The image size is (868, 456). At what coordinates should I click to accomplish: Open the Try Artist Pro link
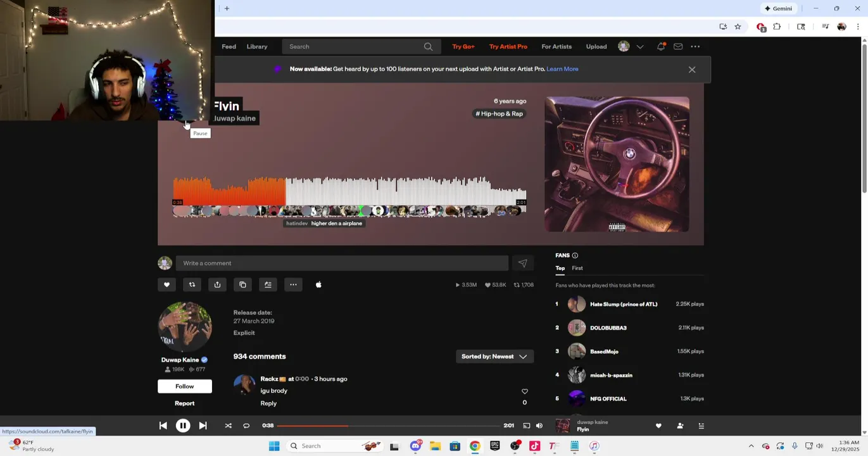pos(508,47)
